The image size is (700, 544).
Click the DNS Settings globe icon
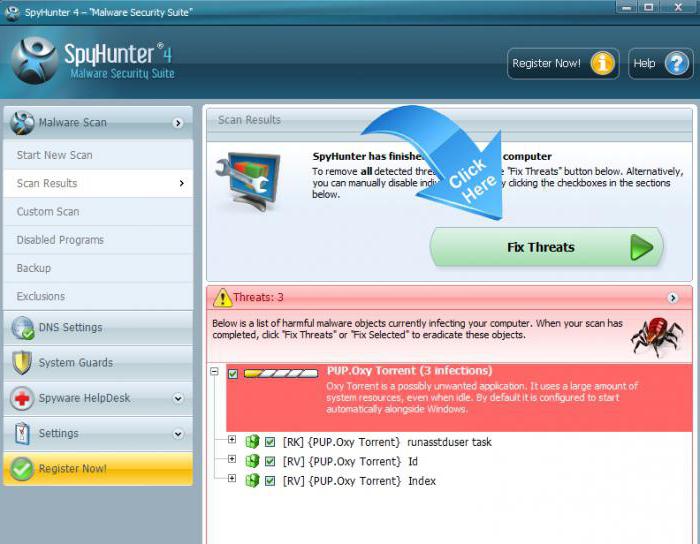tap(22, 328)
